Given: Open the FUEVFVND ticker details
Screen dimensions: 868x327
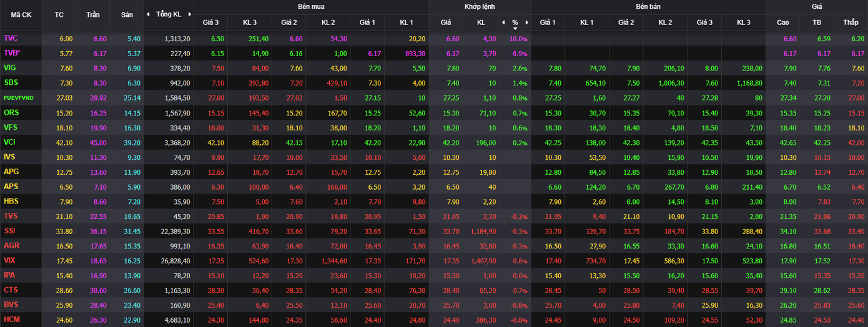Looking at the screenshot, I should tap(18, 97).
